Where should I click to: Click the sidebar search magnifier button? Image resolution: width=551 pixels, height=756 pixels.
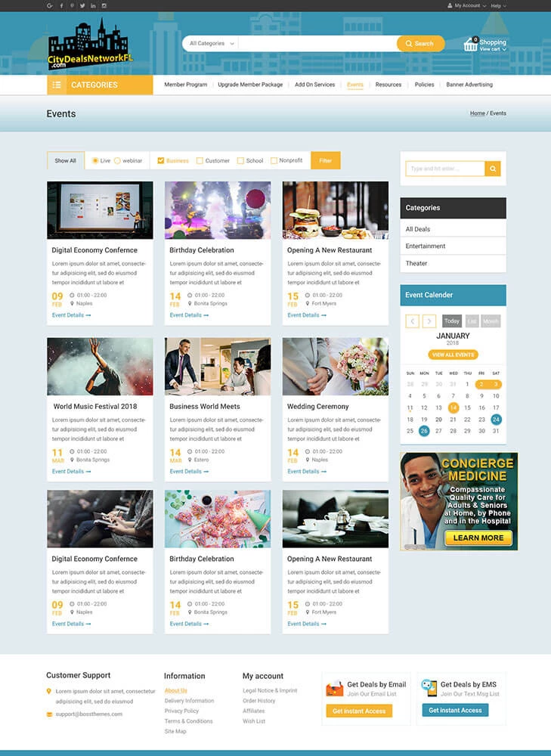point(493,169)
